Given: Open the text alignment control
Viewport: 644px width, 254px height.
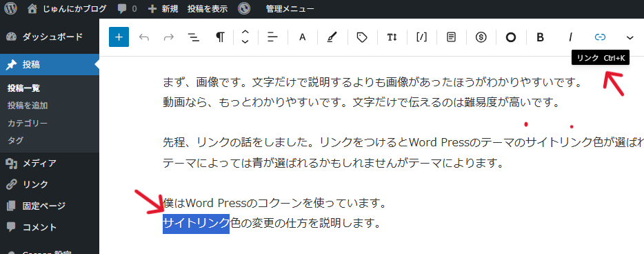Looking at the screenshot, I should click(x=273, y=37).
